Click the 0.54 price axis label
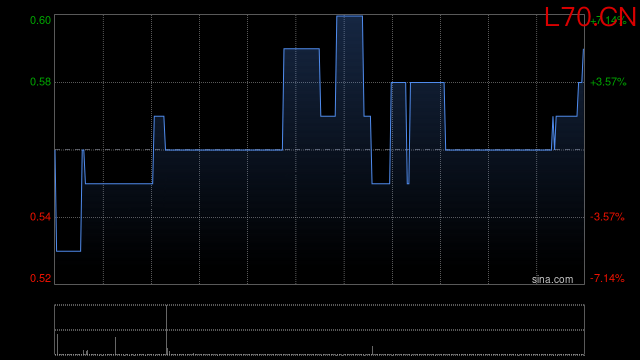 [x=40, y=217]
